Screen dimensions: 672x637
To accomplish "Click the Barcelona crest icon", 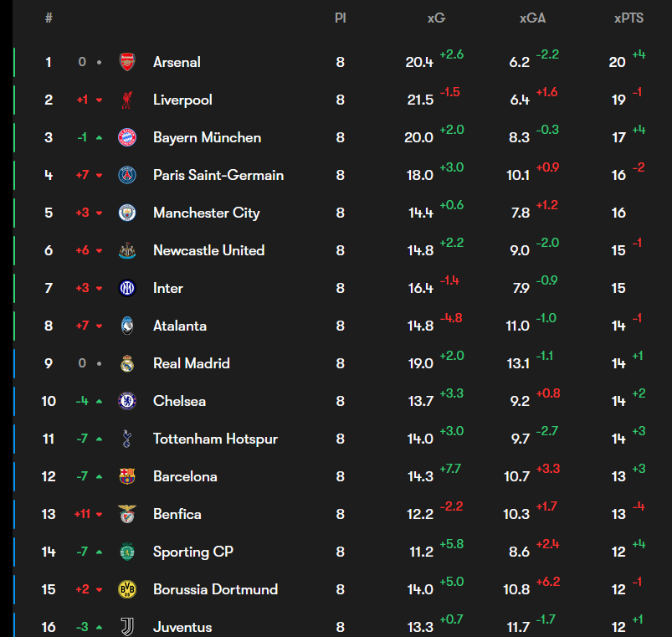I will (126, 476).
